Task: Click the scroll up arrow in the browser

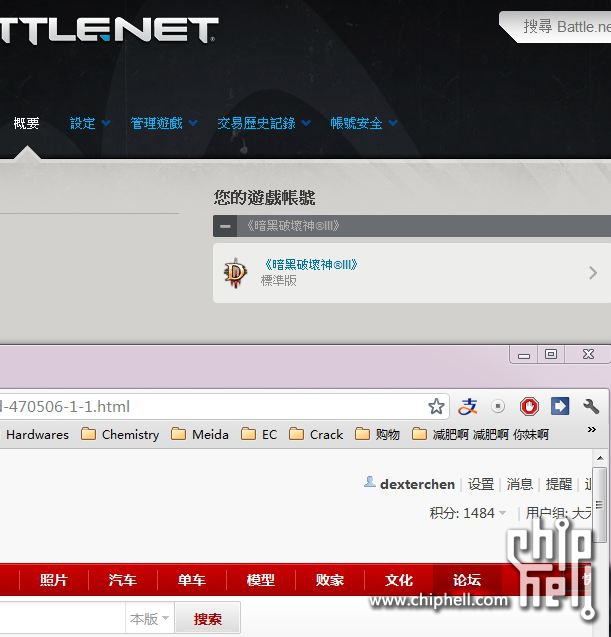Action: tap(600, 458)
